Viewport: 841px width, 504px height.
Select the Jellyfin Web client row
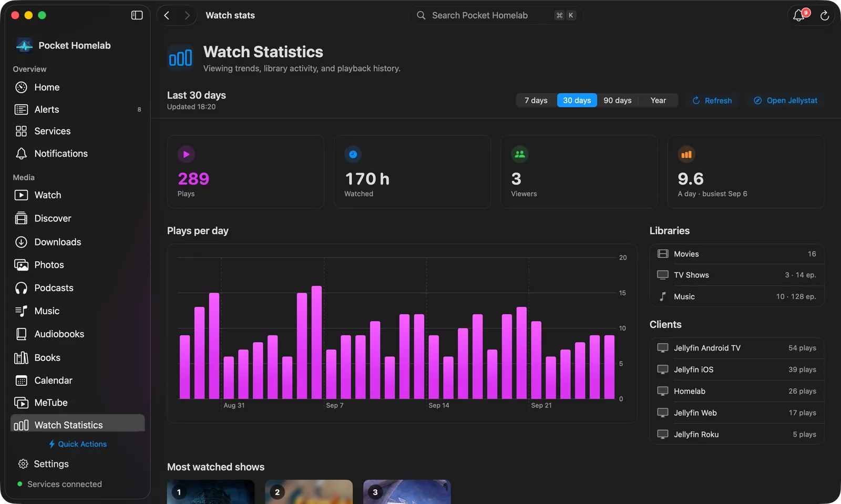(x=737, y=413)
